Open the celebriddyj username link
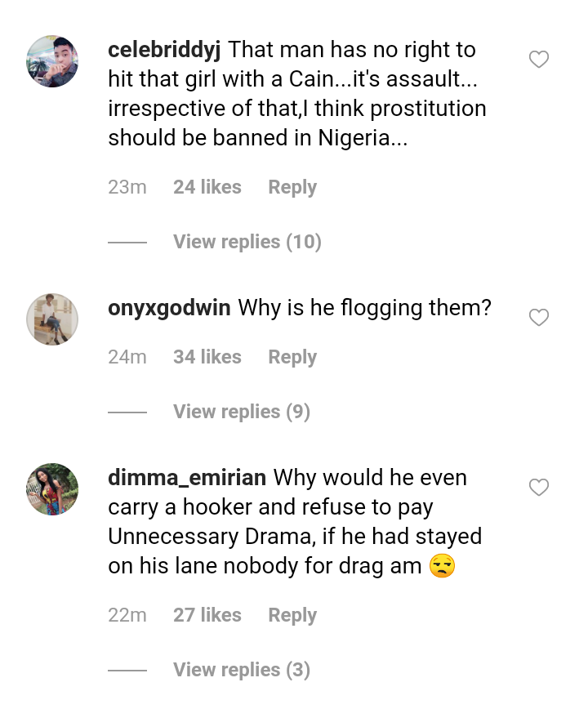The height and width of the screenshot is (709, 588). click(x=164, y=50)
